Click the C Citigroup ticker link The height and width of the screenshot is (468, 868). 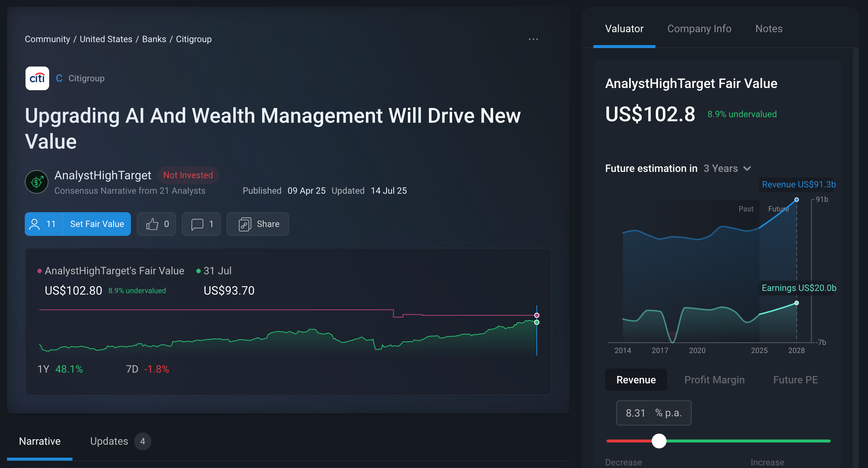pyautogui.click(x=80, y=78)
